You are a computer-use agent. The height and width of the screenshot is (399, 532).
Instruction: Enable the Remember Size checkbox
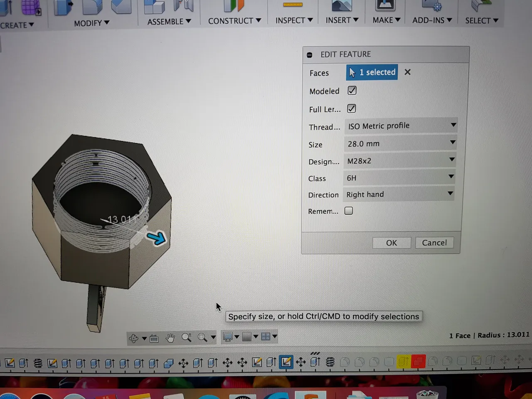pos(349,211)
